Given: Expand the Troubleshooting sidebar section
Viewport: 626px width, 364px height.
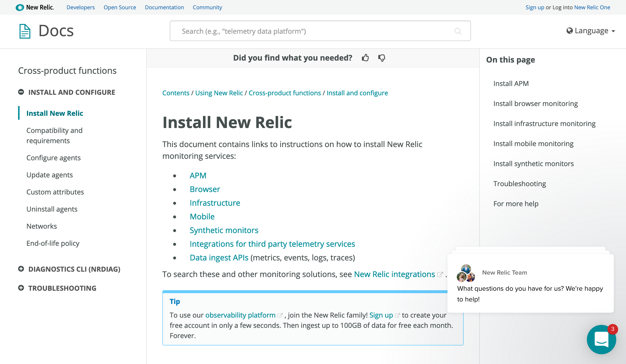Looking at the screenshot, I should tap(21, 288).
